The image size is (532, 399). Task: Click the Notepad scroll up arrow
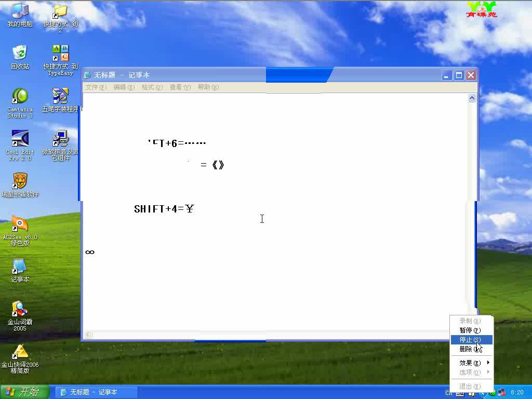click(x=472, y=98)
